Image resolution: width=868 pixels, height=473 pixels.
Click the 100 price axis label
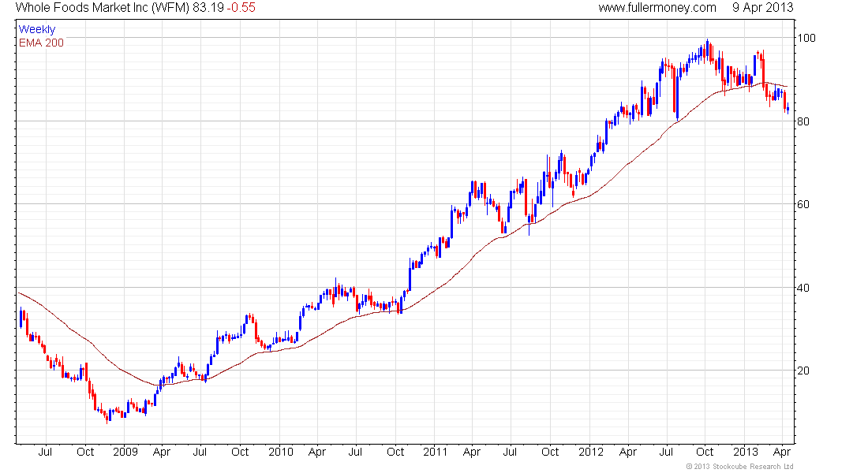coord(806,38)
